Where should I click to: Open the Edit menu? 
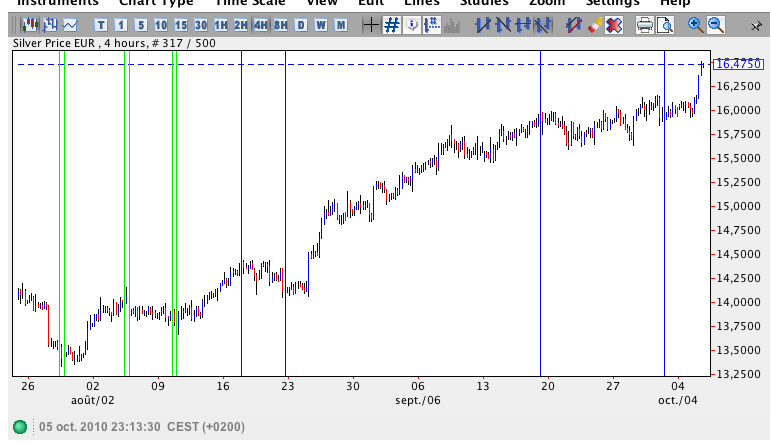point(371,3)
